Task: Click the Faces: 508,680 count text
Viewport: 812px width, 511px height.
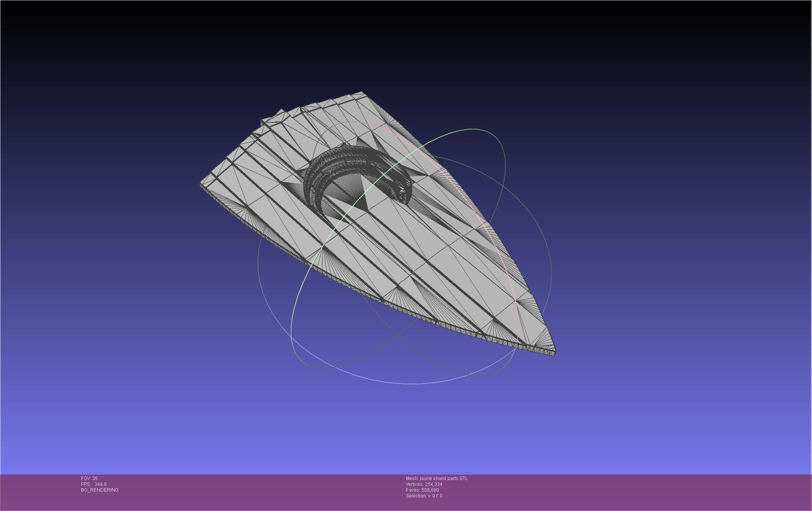Action: pos(422,490)
